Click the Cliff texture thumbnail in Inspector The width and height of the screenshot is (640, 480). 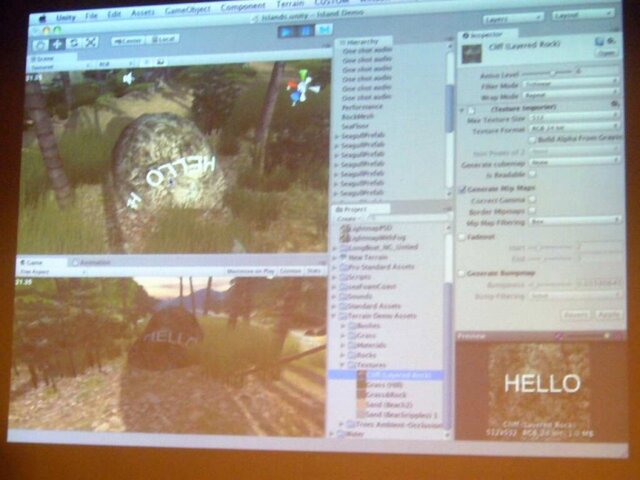(472, 54)
